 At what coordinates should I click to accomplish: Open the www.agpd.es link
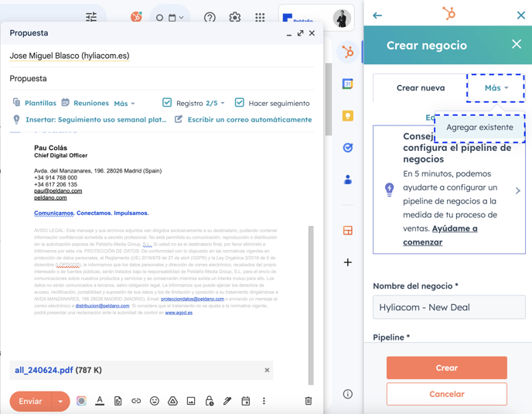pyautogui.click(x=179, y=313)
